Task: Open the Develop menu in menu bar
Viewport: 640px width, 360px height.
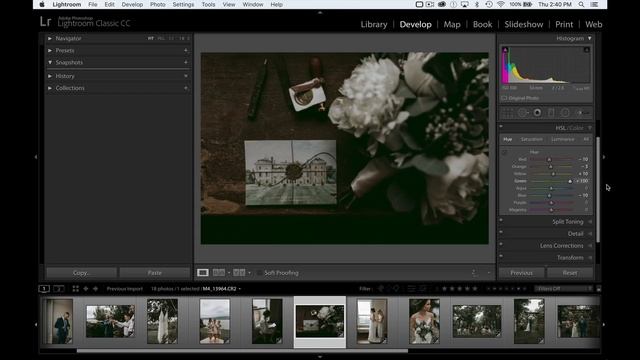Action: pyautogui.click(x=132, y=4)
